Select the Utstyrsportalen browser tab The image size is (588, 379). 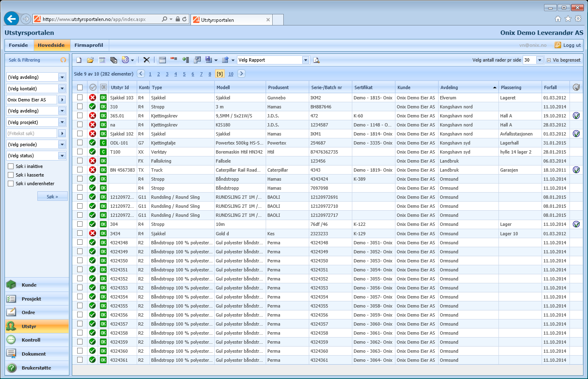pyautogui.click(x=231, y=20)
